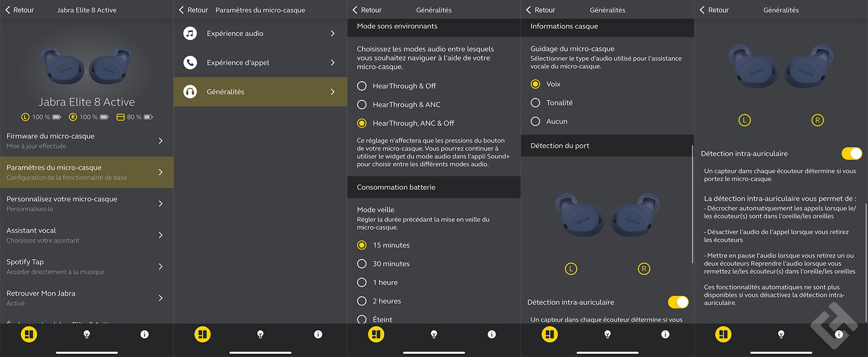Viewport: 868px width, 357px height.
Task: Tap the L marker in the last screen
Action: [x=745, y=120]
